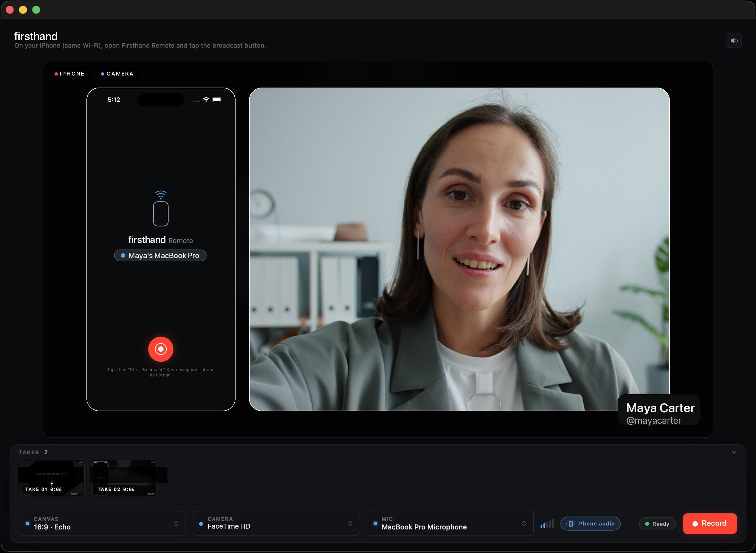Image resolution: width=756 pixels, height=553 pixels.
Task: Click the battery icon in phone status bar
Action: point(217,99)
